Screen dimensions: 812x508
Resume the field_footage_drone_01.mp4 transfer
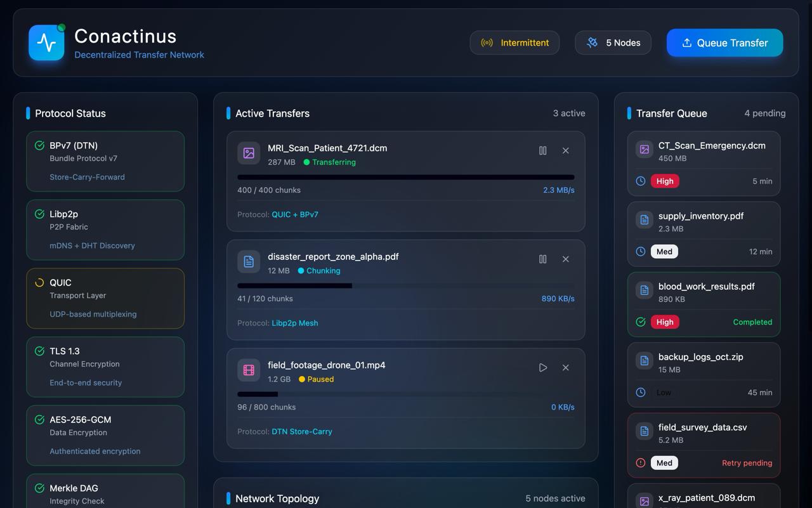tap(543, 368)
